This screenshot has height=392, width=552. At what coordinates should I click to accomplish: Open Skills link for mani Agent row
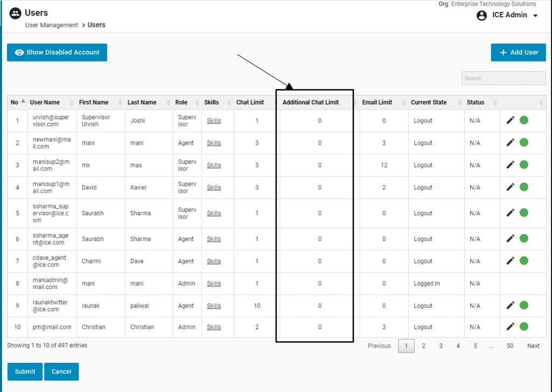click(214, 143)
